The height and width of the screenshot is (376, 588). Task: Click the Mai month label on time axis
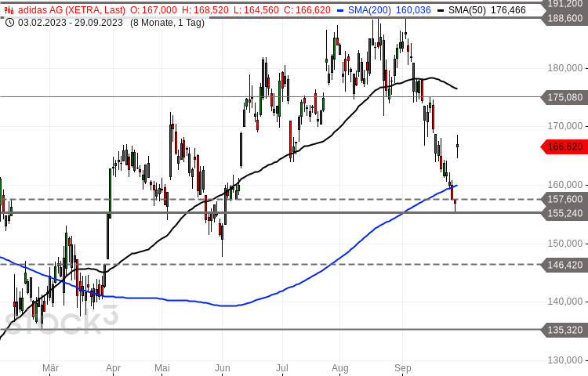[162, 368]
